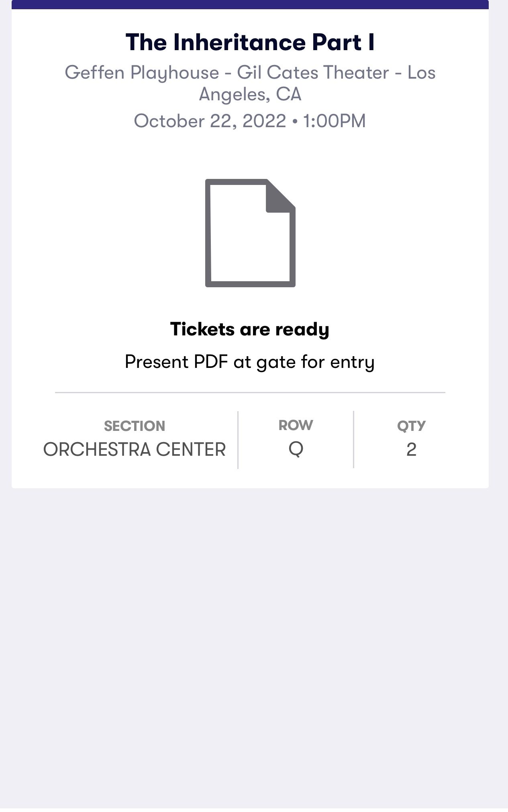Tap the Angeles, CA line of the venue

[250, 95]
